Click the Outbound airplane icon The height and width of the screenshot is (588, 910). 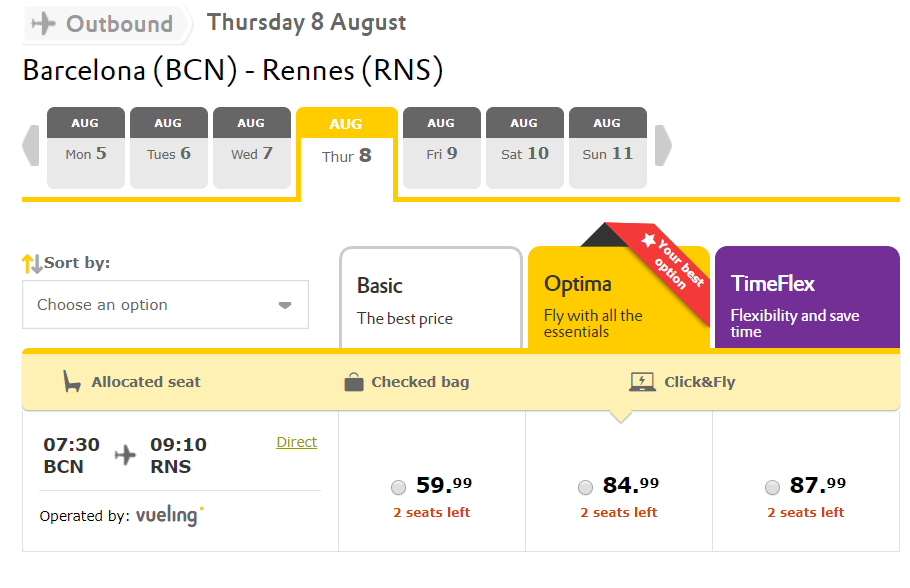[43, 23]
